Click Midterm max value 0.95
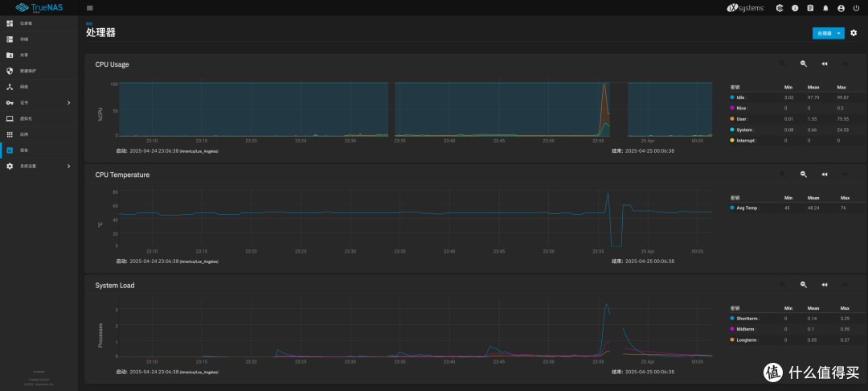868x391 pixels. (x=845, y=329)
